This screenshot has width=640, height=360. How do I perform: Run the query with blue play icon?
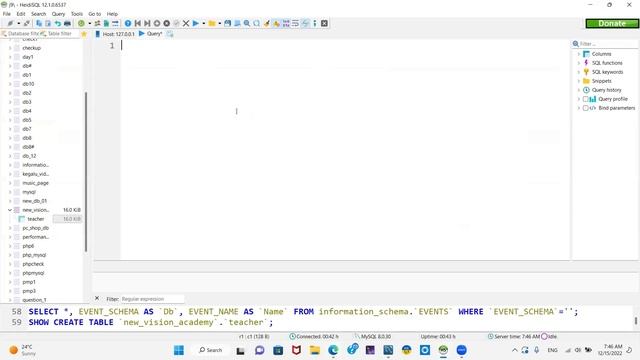tap(196, 23)
